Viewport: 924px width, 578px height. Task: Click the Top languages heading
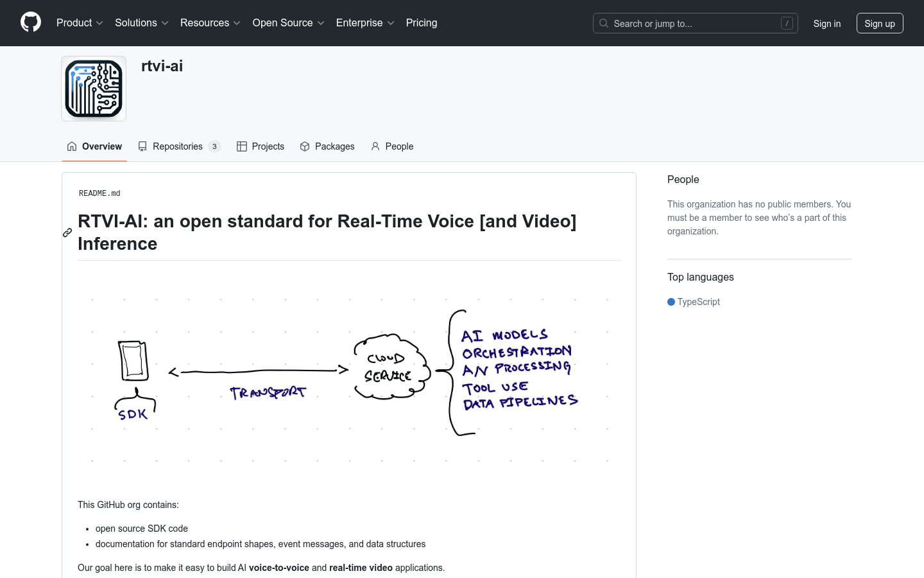(x=701, y=277)
